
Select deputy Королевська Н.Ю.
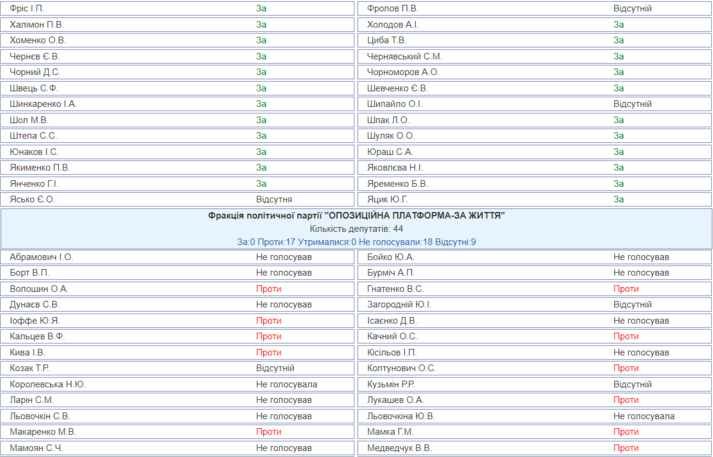47,384
